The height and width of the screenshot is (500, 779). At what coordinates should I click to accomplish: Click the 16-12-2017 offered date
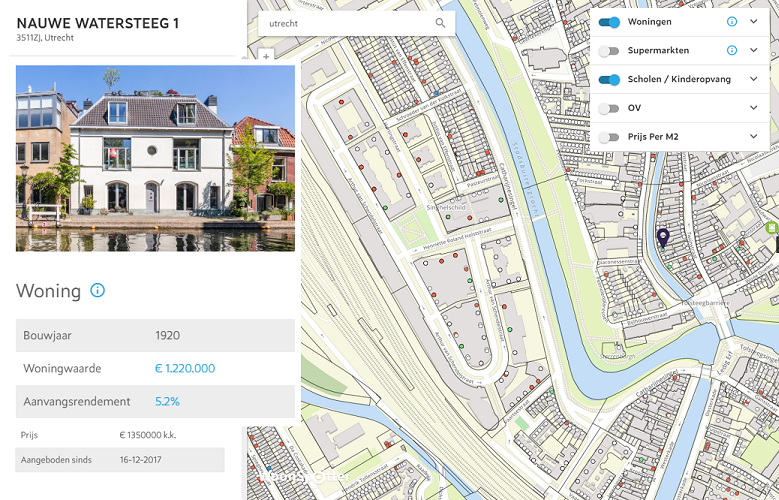(141, 460)
